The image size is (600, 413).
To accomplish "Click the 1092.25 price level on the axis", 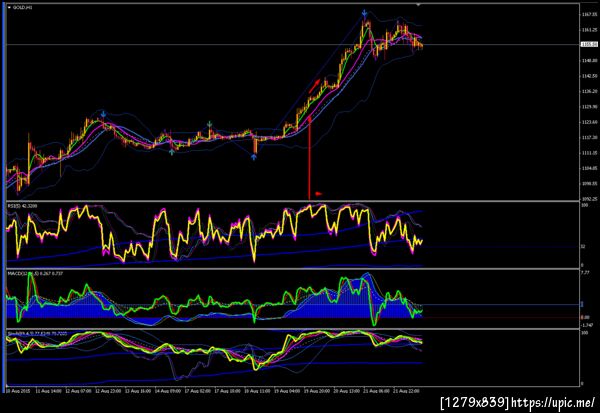I will click(x=589, y=199).
